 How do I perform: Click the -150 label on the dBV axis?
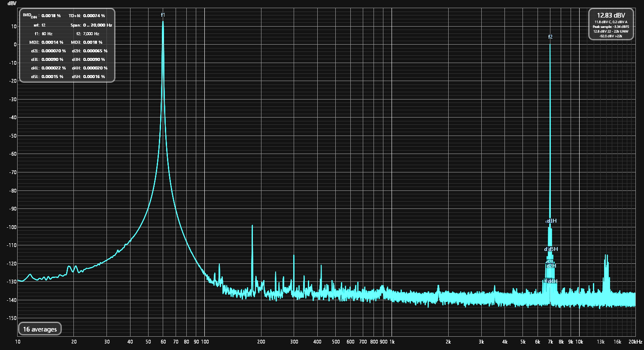click(x=11, y=318)
